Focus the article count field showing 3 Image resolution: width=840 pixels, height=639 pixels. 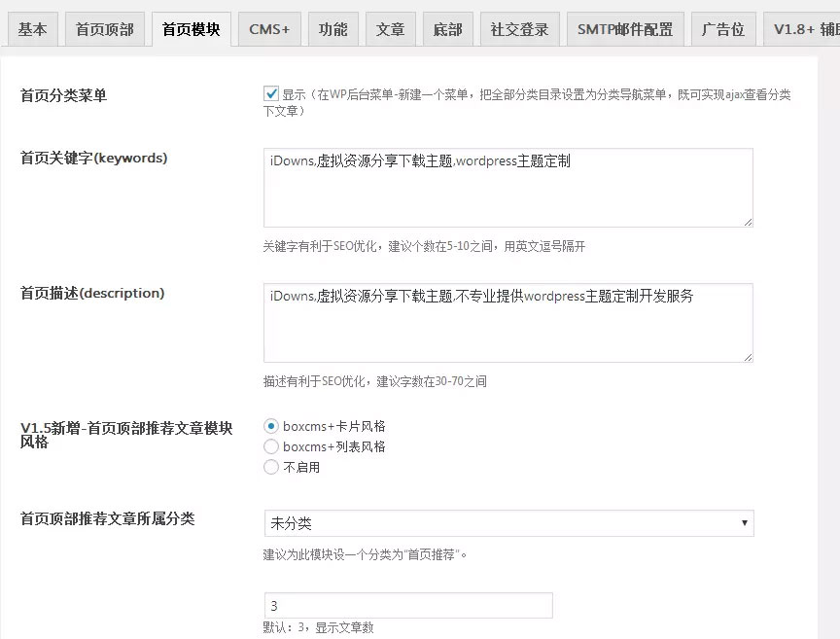(x=407, y=605)
